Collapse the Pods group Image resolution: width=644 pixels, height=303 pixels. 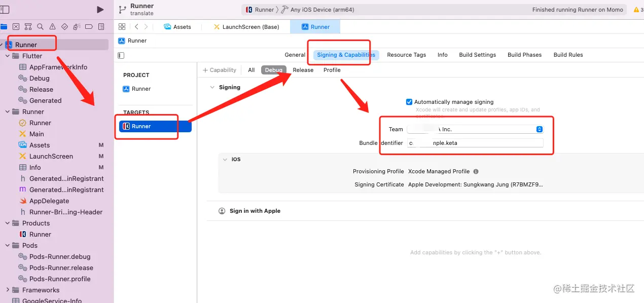point(8,245)
